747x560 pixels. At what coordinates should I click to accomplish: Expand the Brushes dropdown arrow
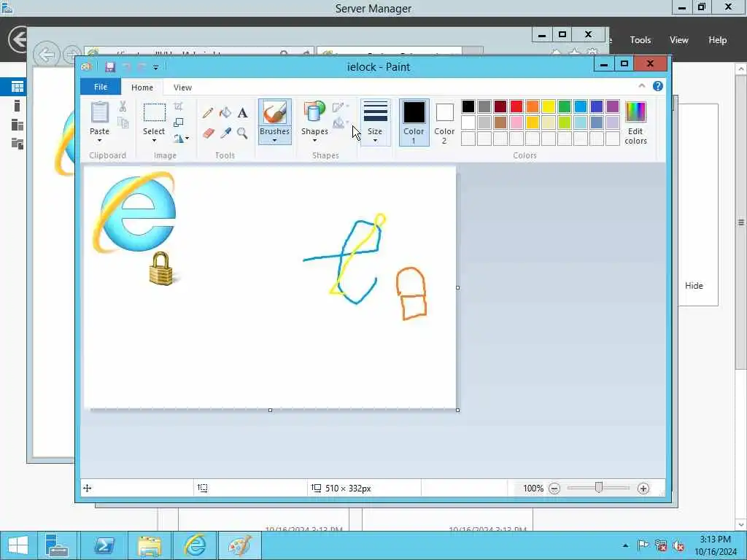coord(275,141)
